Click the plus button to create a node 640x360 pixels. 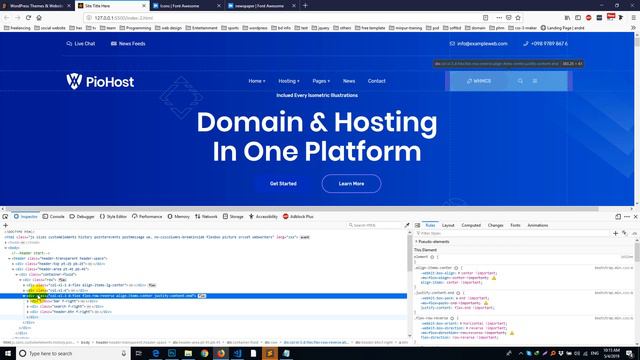pyautogui.click(x=5, y=225)
